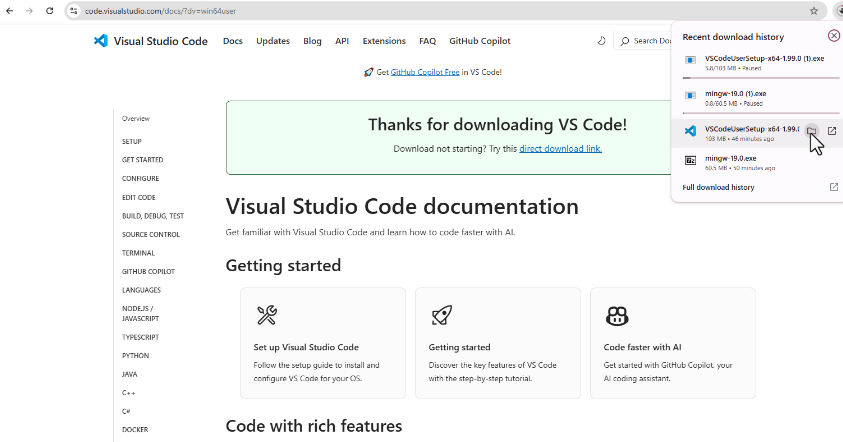Screen dimensions: 843x442
Task: Click the mingw-19.0.exe archive icon
Action: click(690, 160)
